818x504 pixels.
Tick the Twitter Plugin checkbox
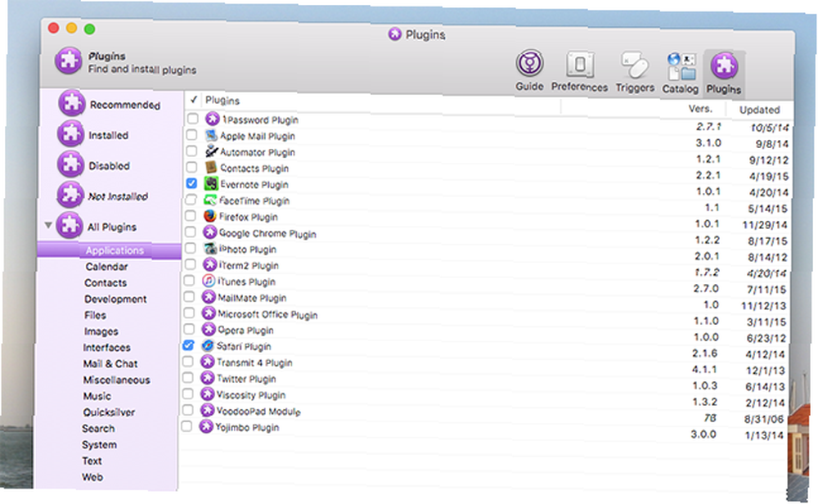188,377
